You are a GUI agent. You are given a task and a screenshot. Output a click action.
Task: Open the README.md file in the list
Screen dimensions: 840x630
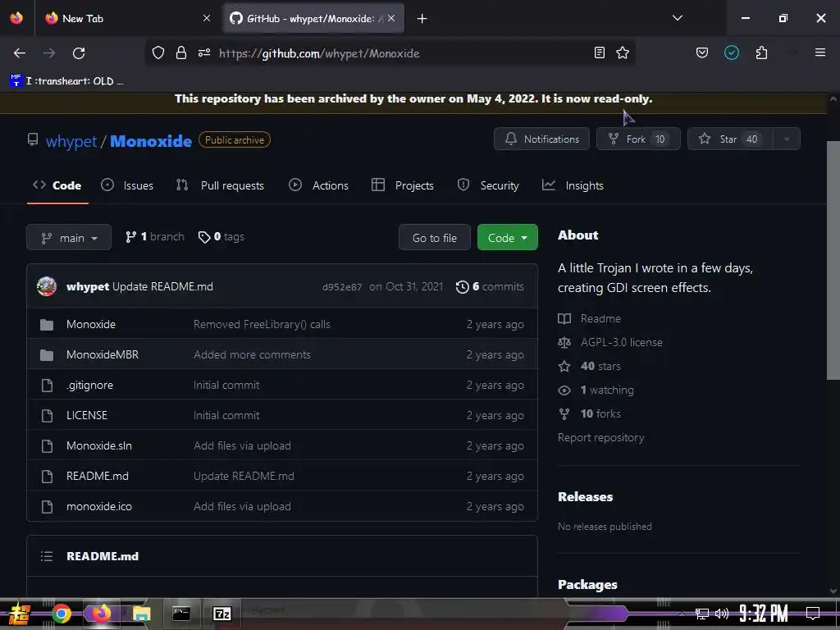[x=98, y=476]
